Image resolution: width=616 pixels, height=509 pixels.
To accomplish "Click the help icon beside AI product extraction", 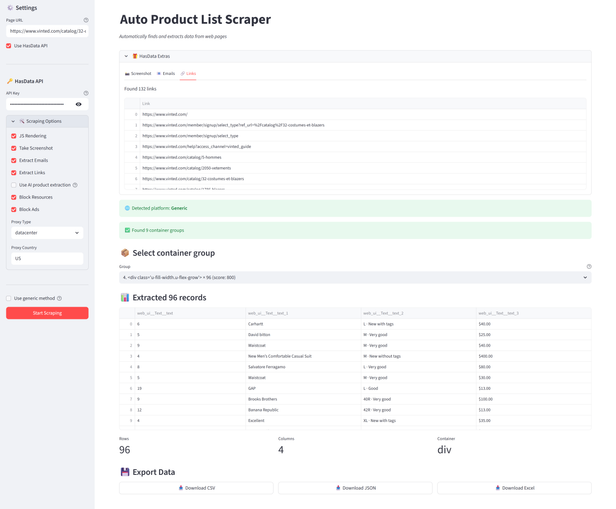I will click(x=75, y=185).
